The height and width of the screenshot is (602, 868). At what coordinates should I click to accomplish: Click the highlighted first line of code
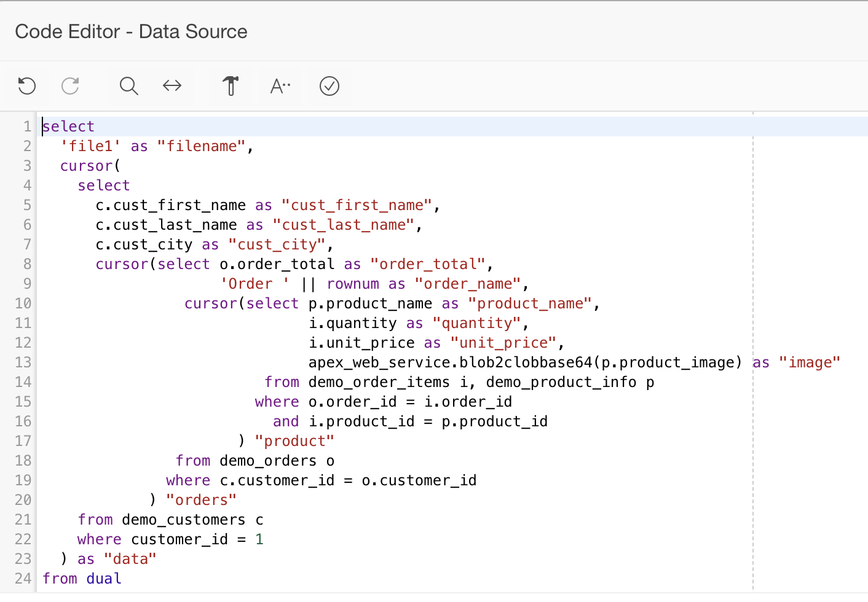click(x=184, y=126)
